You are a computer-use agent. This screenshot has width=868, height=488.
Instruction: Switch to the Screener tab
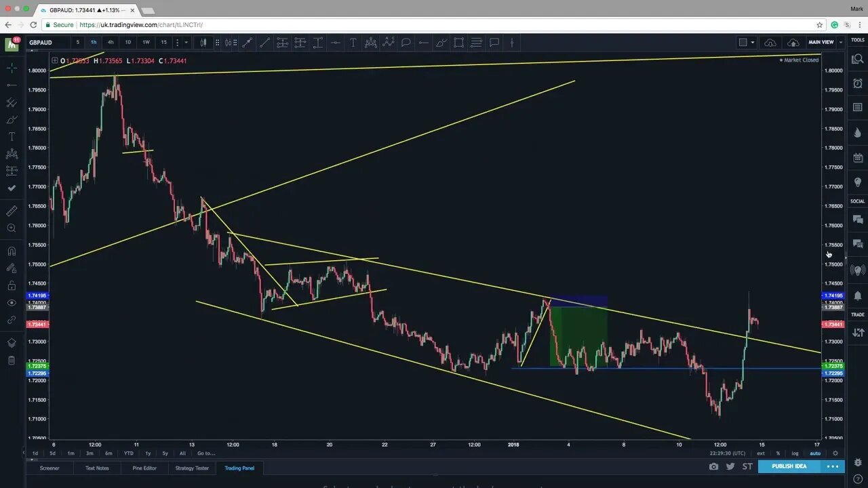[x=50, y=468]
